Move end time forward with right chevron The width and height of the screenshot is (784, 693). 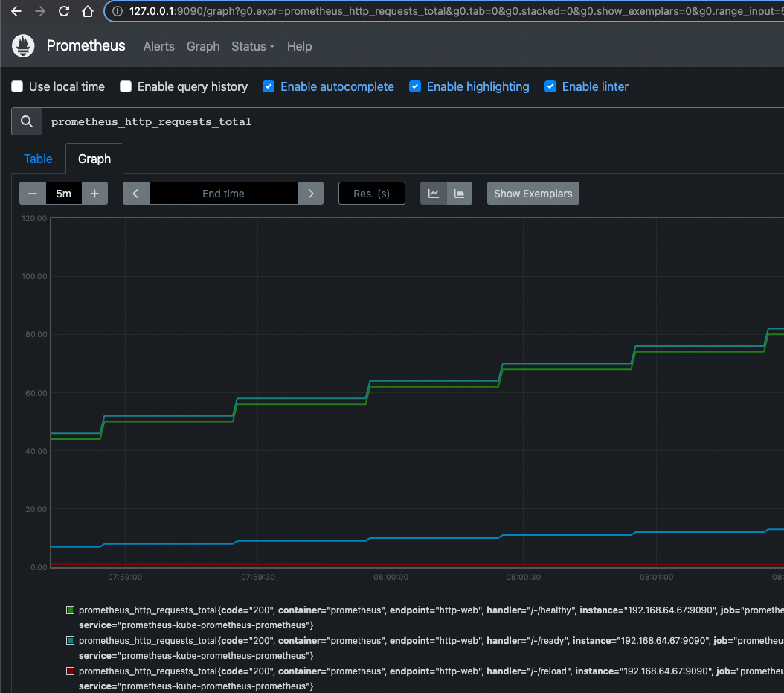(x=310, y=194)
